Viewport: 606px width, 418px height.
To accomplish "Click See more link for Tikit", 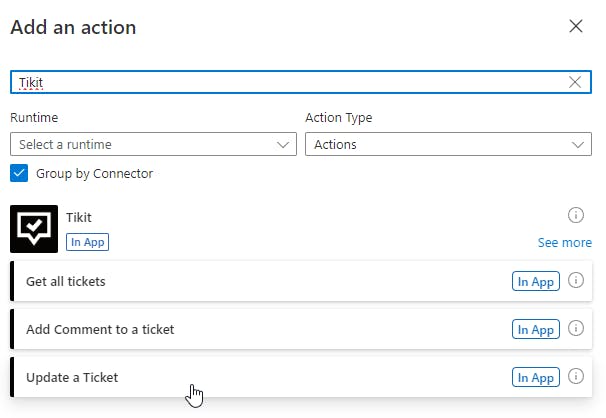I will 564,242.
